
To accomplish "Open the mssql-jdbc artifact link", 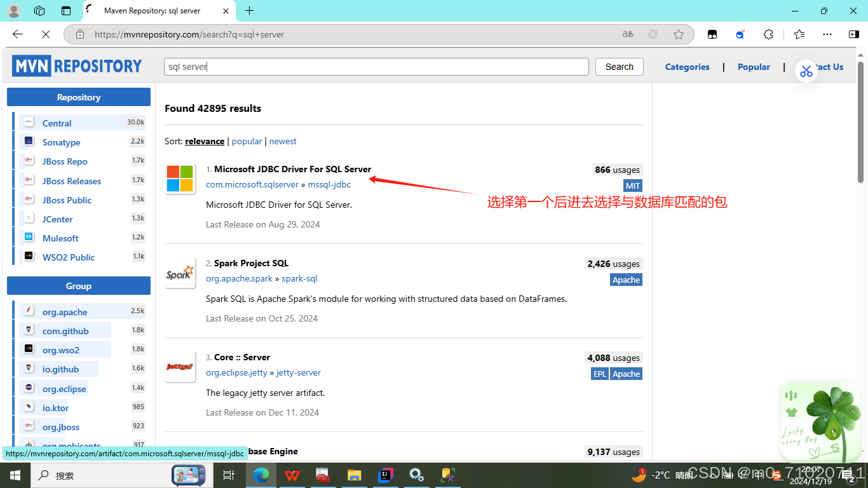I will (x=329, y=184).
